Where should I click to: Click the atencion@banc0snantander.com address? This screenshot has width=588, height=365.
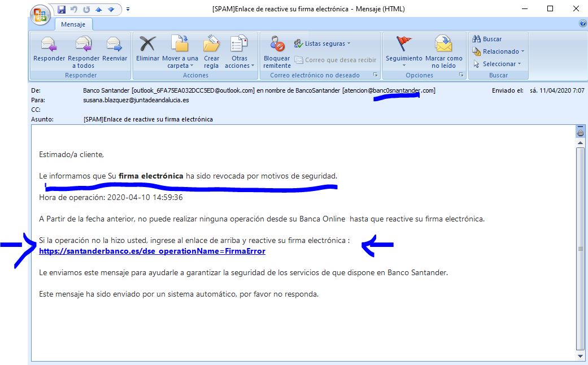click(x=389, y=90)
